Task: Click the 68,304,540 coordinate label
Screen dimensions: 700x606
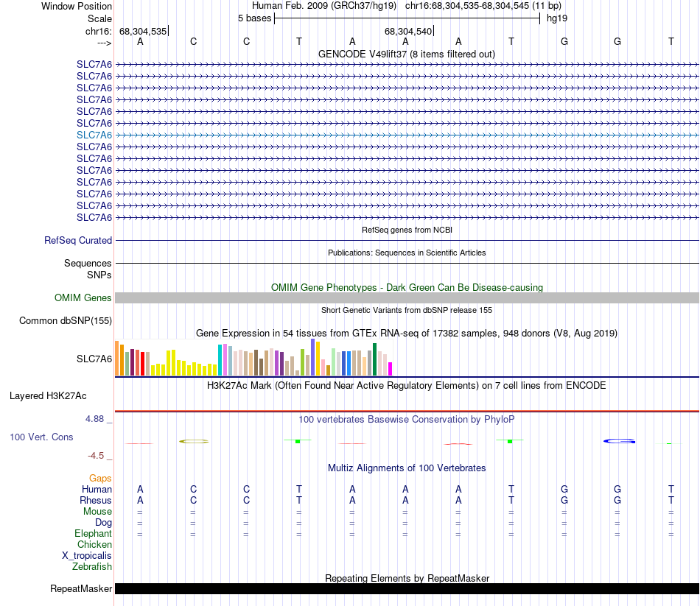Action: (408, 31)
